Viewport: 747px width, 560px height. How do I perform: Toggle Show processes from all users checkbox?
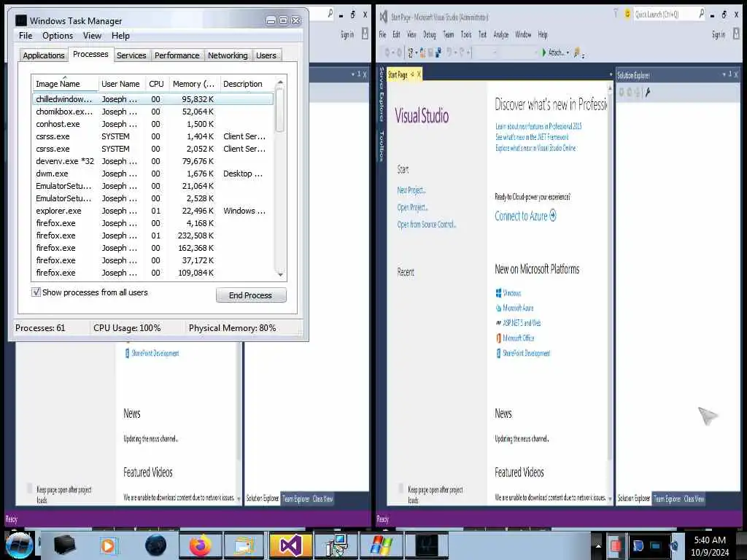tap(36, 292)
